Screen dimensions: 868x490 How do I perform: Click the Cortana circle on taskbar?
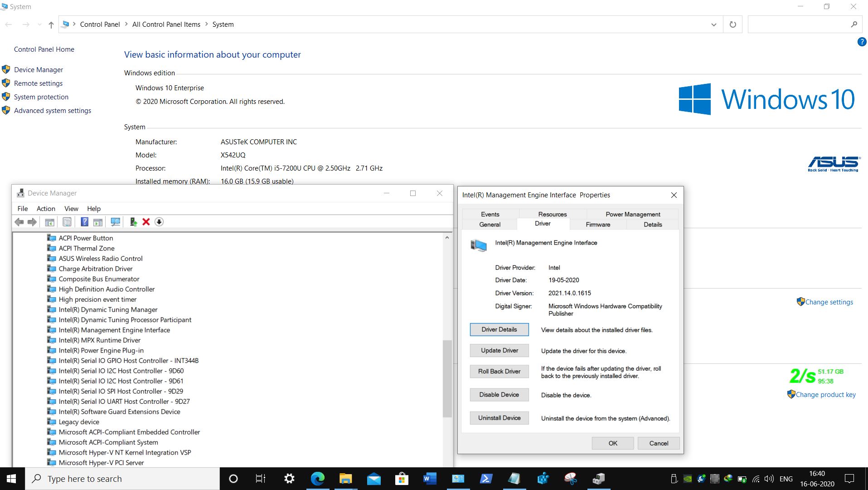click(x=233, y=479)
